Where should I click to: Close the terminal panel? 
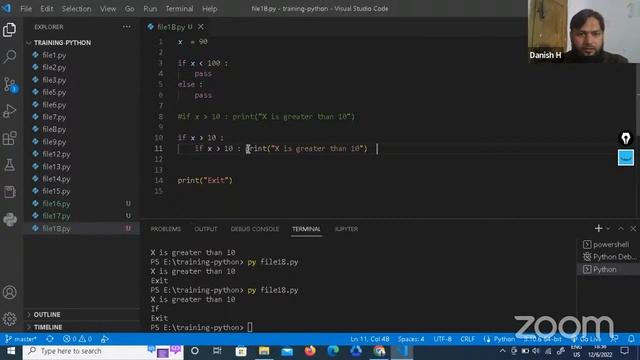click(633, 229)
